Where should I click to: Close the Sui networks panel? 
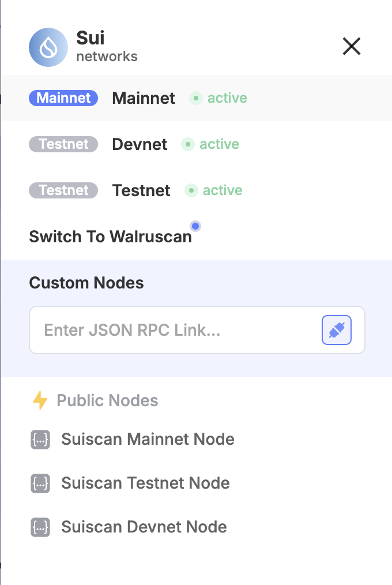tap(352, 46)
